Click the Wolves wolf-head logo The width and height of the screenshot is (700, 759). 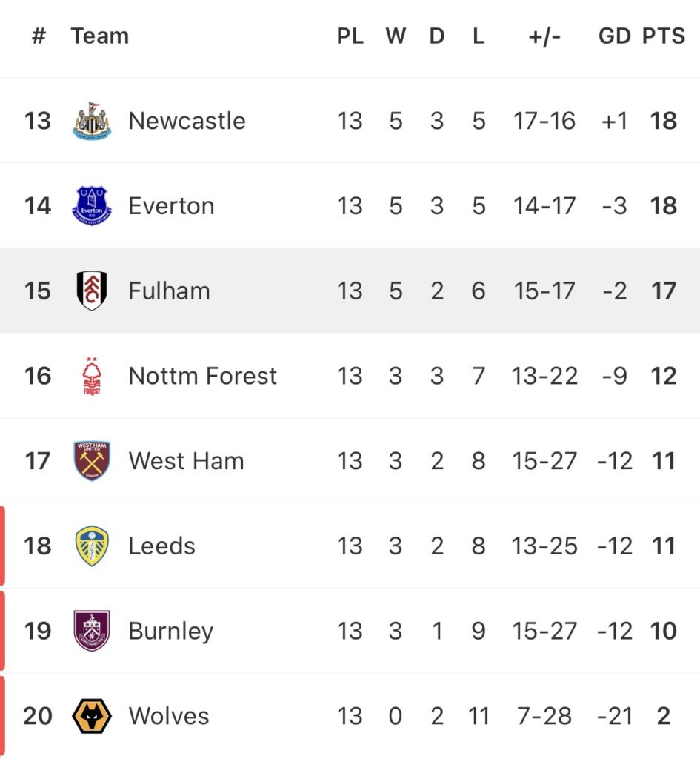92,716
